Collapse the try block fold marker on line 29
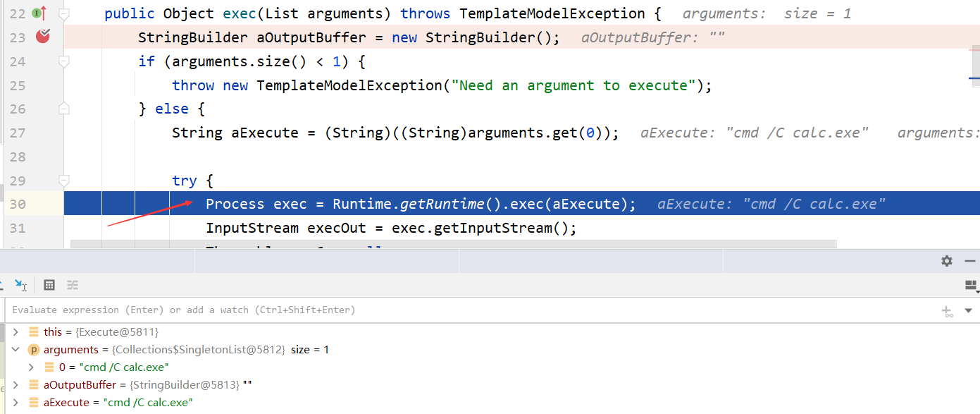Screen dimensions: 980x414 click(x=64, y=181)
